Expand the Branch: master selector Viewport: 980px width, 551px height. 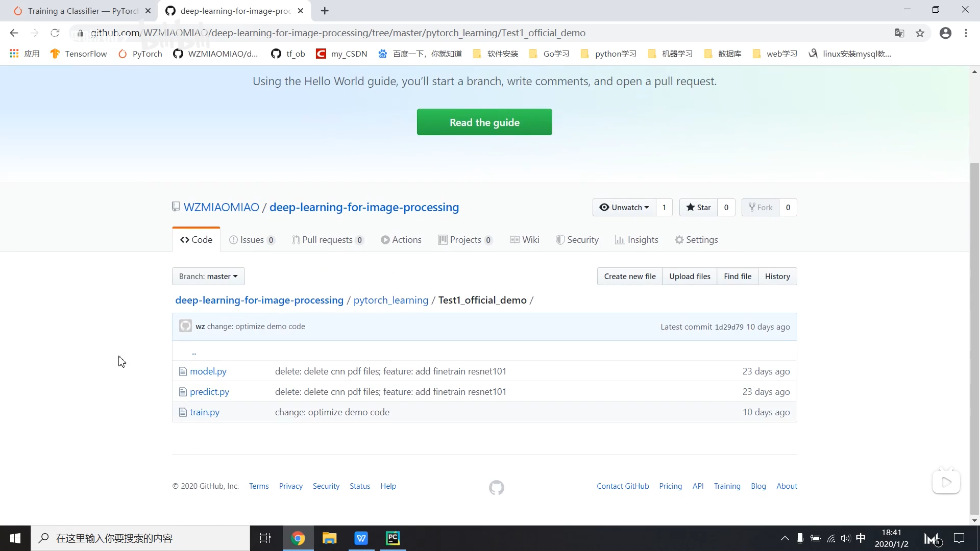(208, 276)
